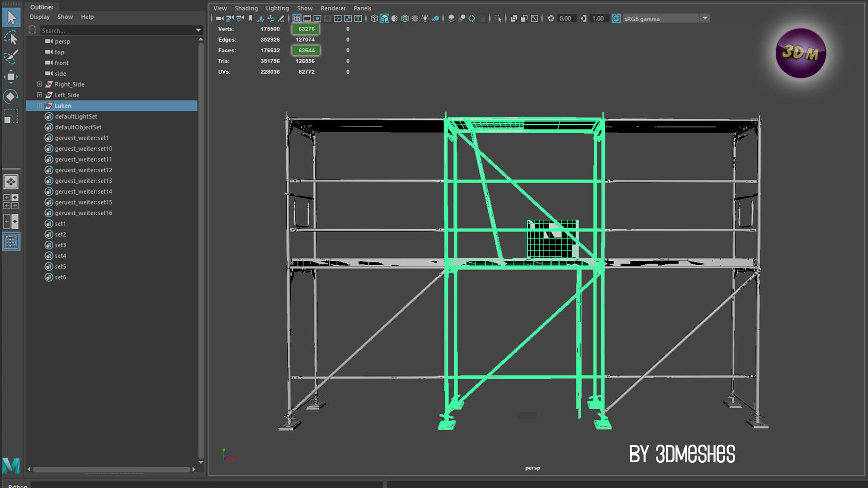Click the 2D Pan/Zoom icon
This screenshot has height=488, width=868.
click(x=271, y=19)
